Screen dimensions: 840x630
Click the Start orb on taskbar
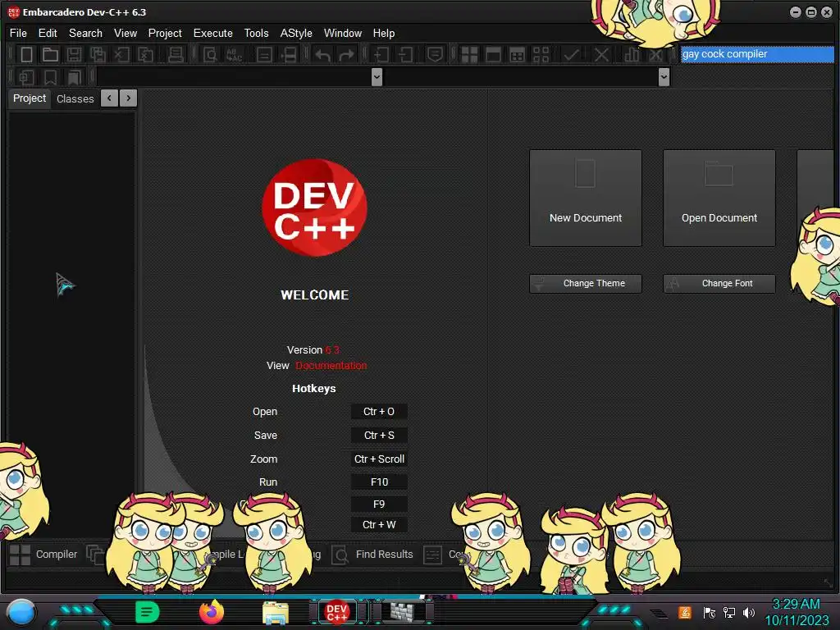21,613
